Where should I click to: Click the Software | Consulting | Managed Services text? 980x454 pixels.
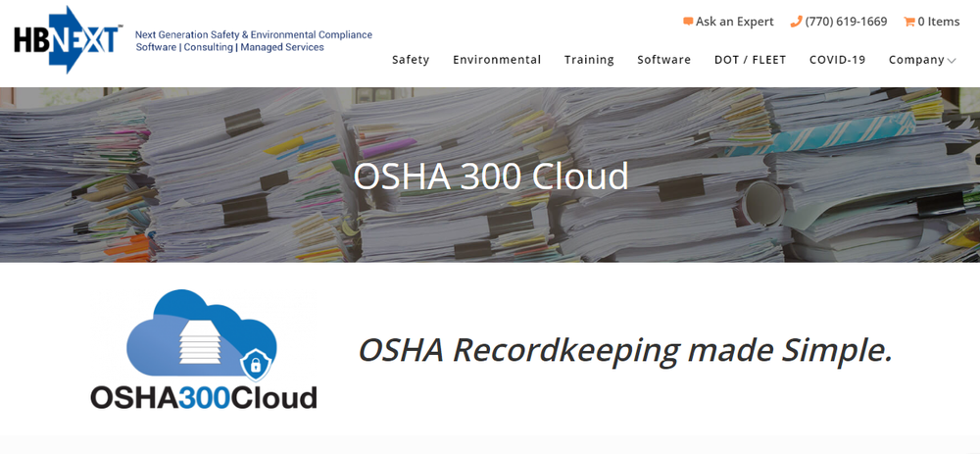(230, 47)
